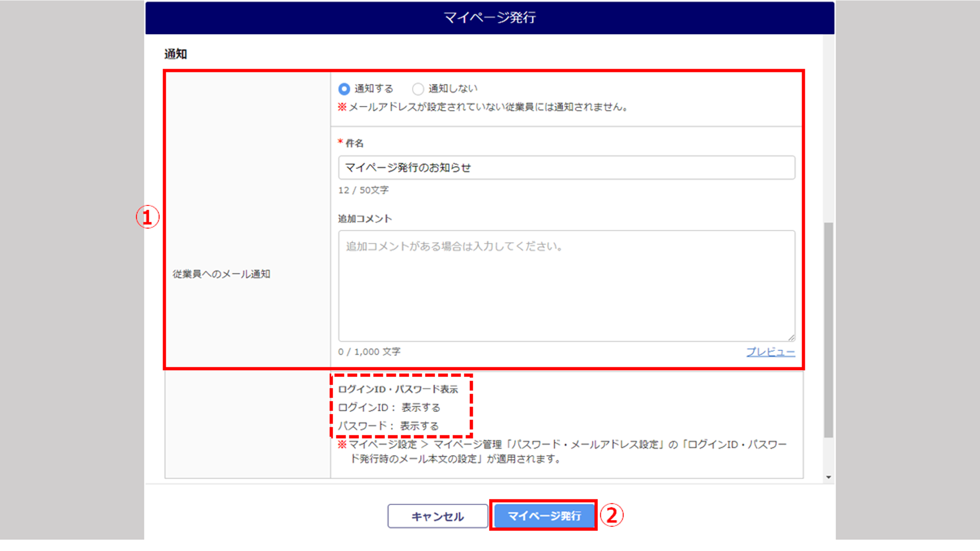Click the ログインID: 表示する text
This screenshot has width=980, height=551.
pos(389,407)
